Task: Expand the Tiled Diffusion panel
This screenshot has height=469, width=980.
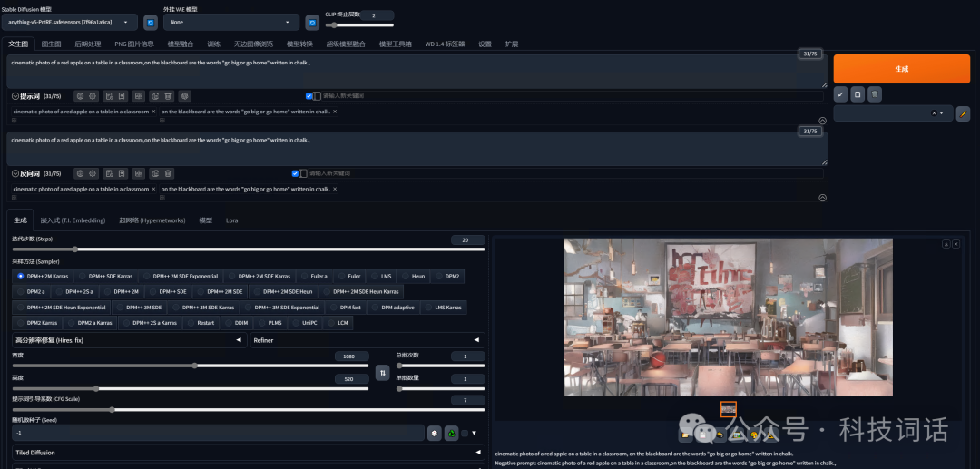Action: pos(247,452)
